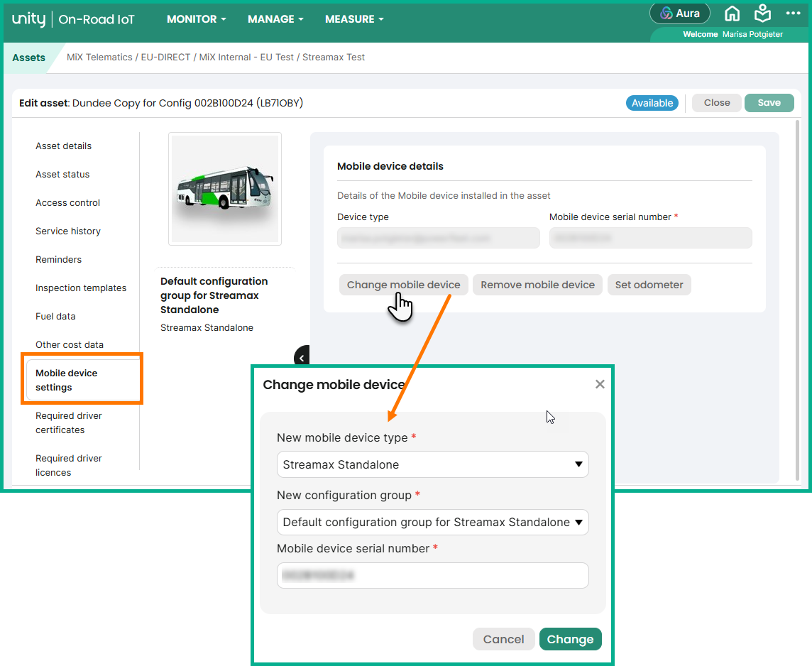
Task: Click 'Streamax Standalone' text under configuration group
Action: (207, 328)
